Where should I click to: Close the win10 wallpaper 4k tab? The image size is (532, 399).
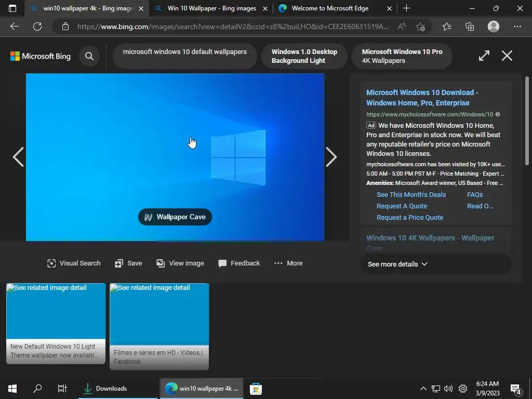tap(141, 8)
